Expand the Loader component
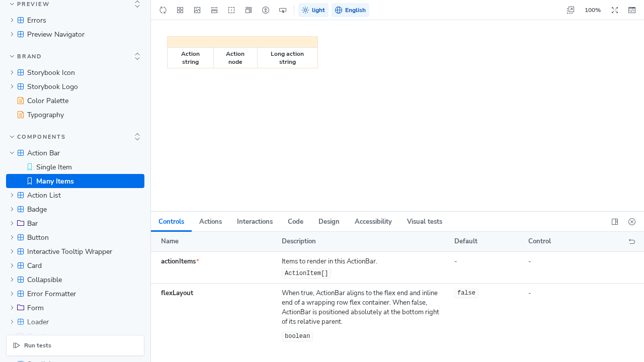The image size is (644, 362). pyautogui.click(x=75, y=322)
